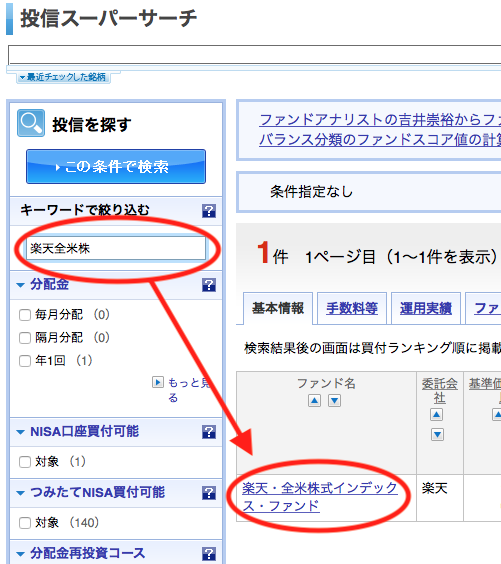Click the 条件指定なし text
Viewport: 501px width, 564px height.
311,192
